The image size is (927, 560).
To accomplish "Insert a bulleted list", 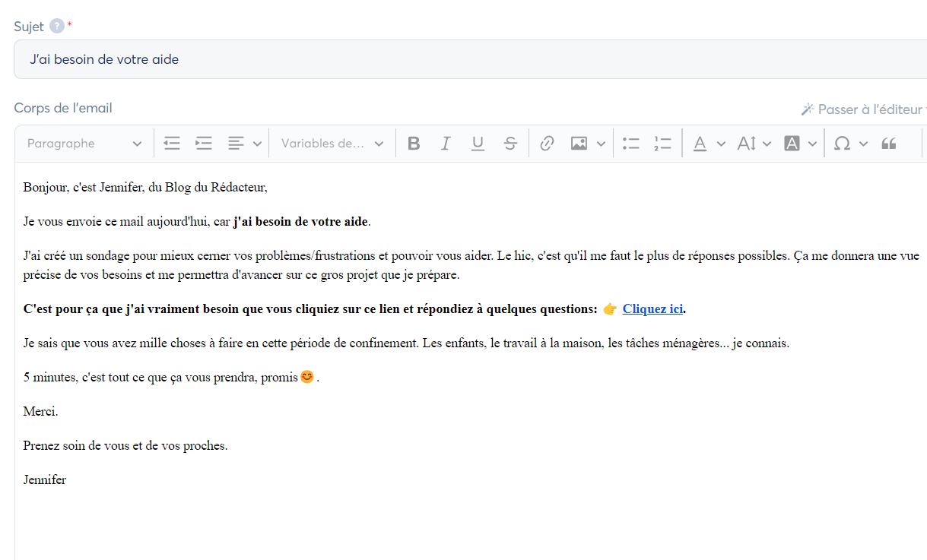I will (x=630, y=144).
